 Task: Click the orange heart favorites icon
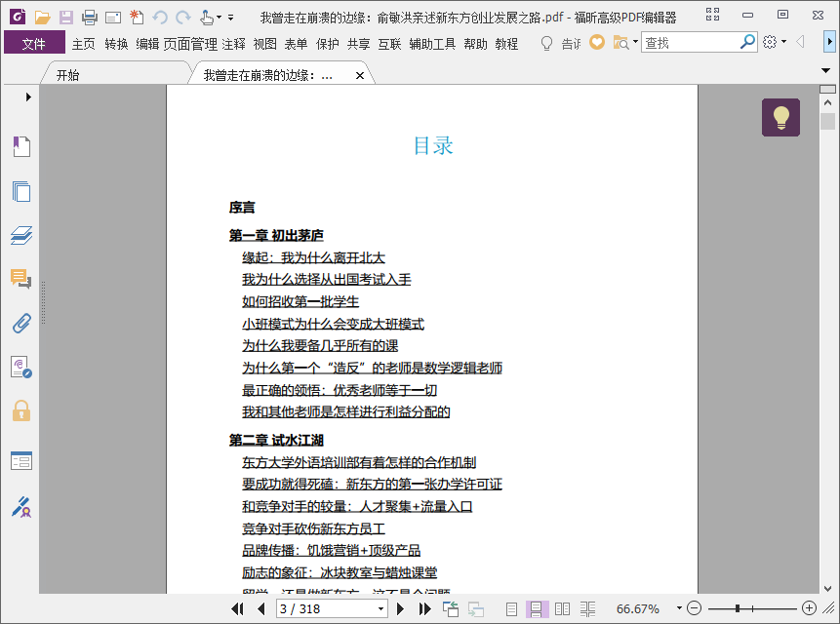597,42
